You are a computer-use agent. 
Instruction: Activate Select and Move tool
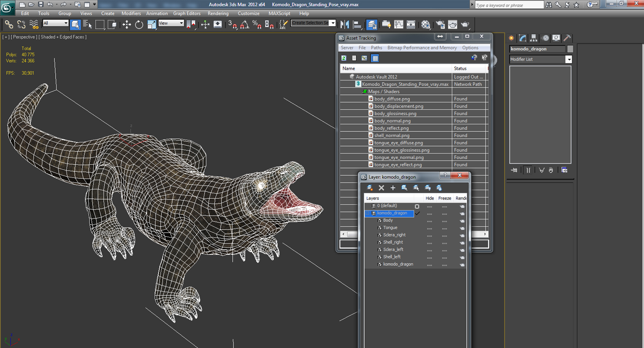[x=127, y=24]
